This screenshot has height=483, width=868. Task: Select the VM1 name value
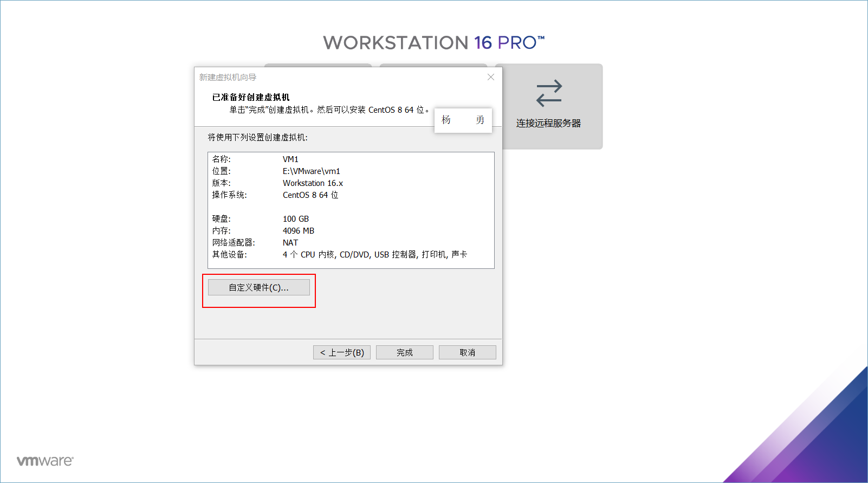tap(290, 159)
